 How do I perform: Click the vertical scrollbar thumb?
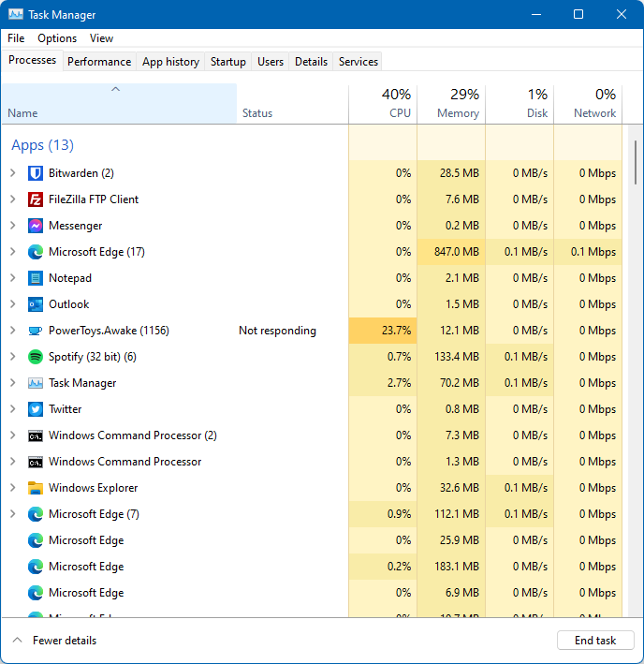click(636, 162)
